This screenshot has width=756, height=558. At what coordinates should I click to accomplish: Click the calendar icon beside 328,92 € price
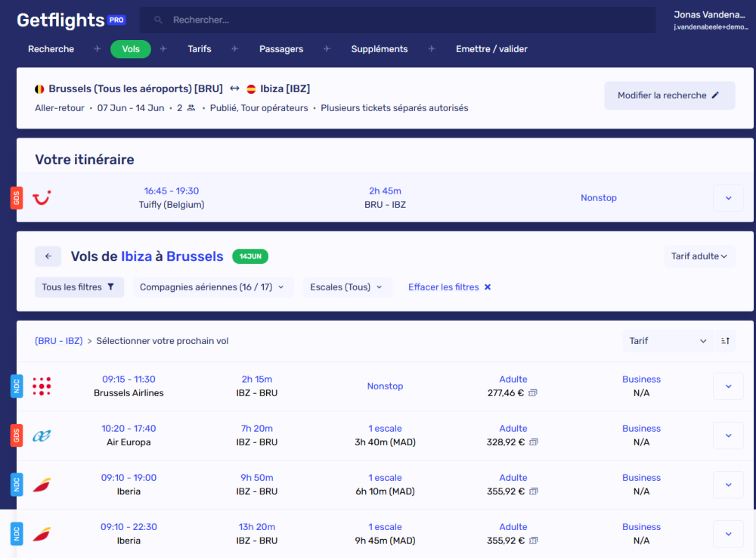click(x=534, y=442)
